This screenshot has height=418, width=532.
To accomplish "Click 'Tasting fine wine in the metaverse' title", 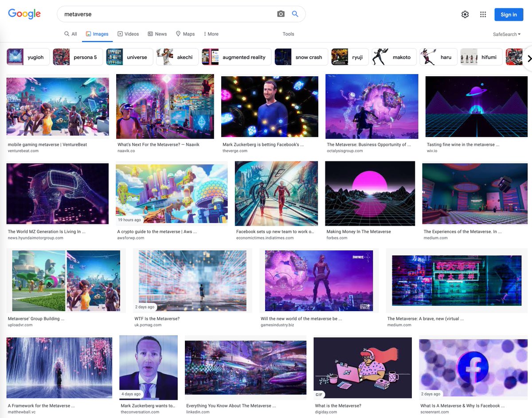I will click(463, 145).
